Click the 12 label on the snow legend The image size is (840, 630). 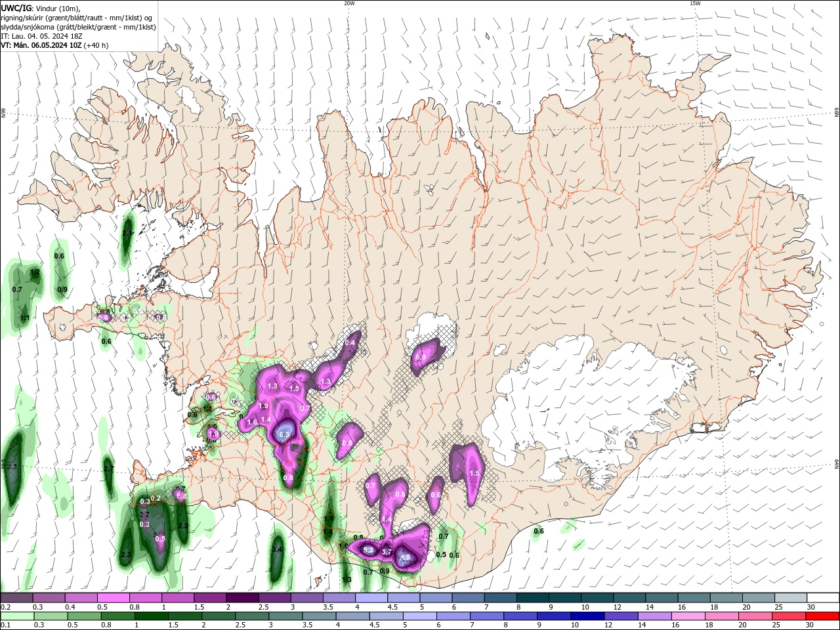(617, 607)
